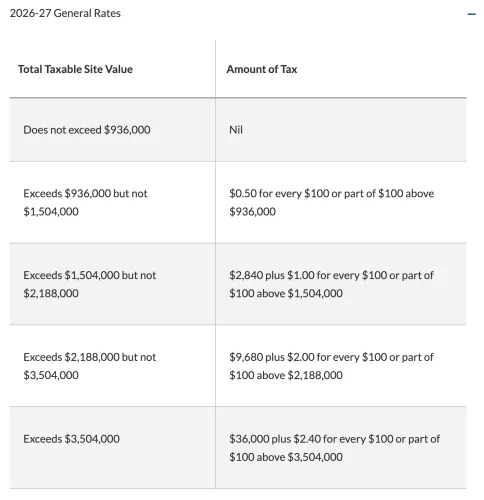484x500 pixels.
Task: Click '$100 above $2,188,000' text line
Action: click(x=286, y=375)
